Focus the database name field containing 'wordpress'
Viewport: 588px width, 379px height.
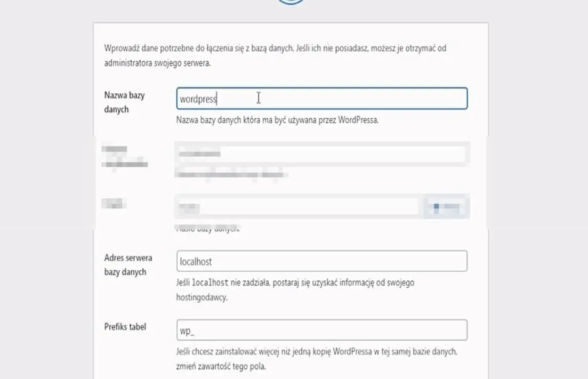321,99
